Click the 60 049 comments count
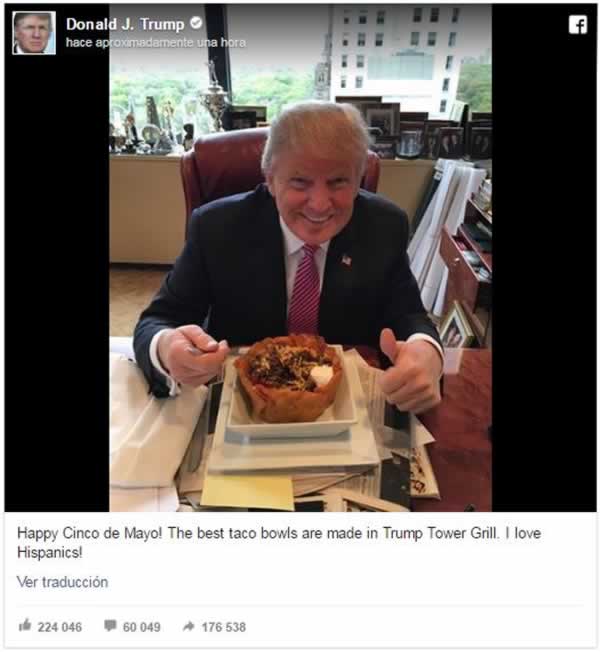This screenshot has height=652, width=600. [141, 627]
